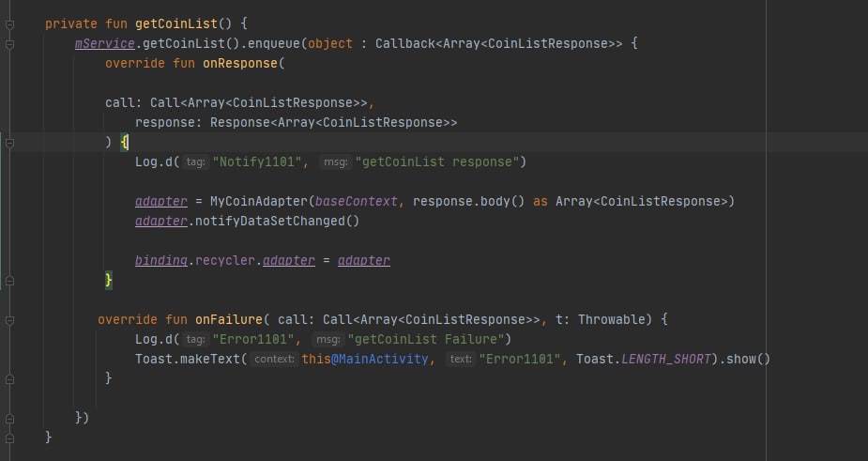Click the '})' closing the enqueue callback
Screen dimensions: 868x461
(x=82, y=417)
